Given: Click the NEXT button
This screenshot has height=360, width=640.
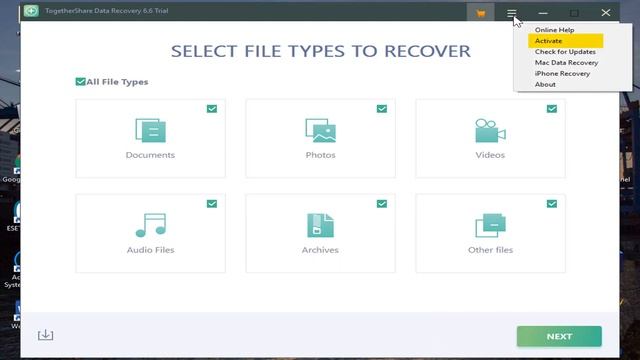Looking at the screenshot, I should tap(559, 336).
